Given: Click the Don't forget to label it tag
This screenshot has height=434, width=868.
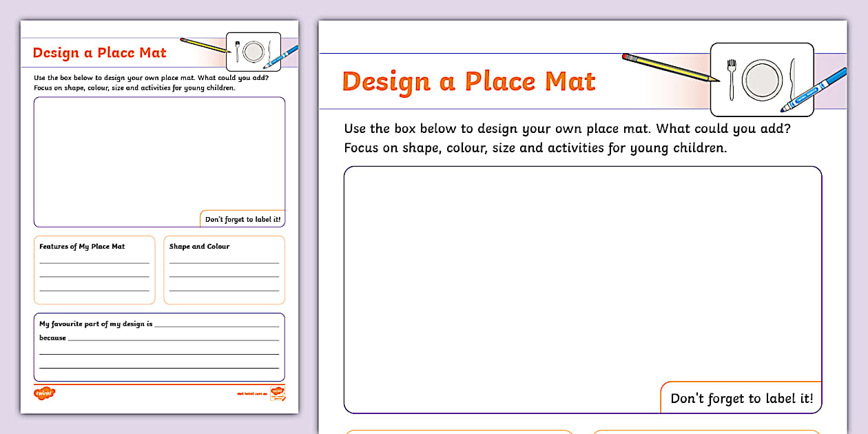Looking at the screenshot, I should click(742, 398).
